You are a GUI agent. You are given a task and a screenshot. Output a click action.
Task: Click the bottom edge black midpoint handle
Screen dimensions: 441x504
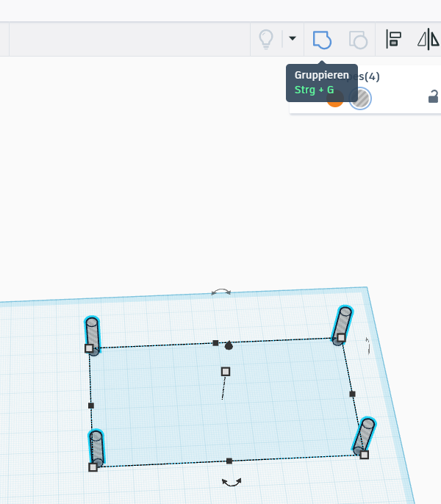tap(229, 461)
